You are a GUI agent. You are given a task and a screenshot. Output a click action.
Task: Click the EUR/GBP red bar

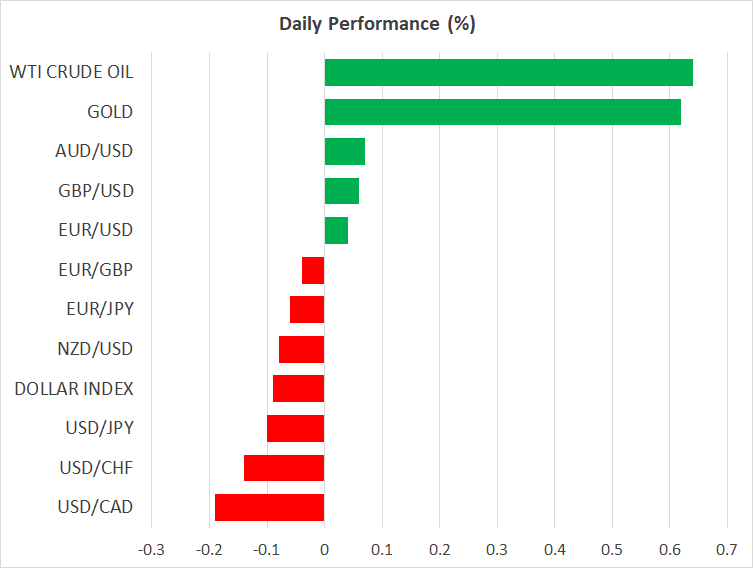313,270
